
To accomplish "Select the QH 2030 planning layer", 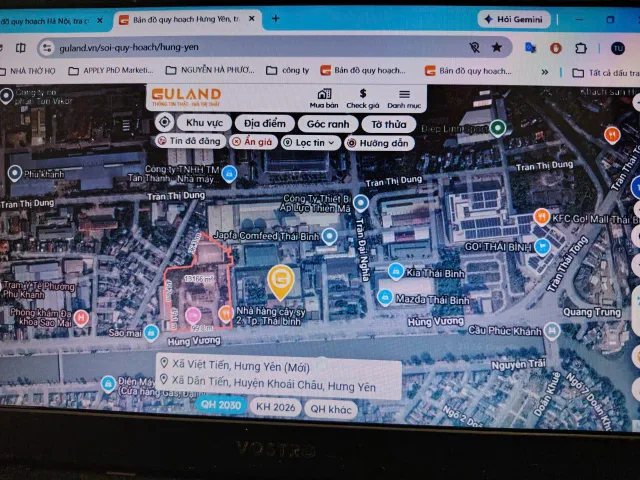I will [x=221, y=405].
